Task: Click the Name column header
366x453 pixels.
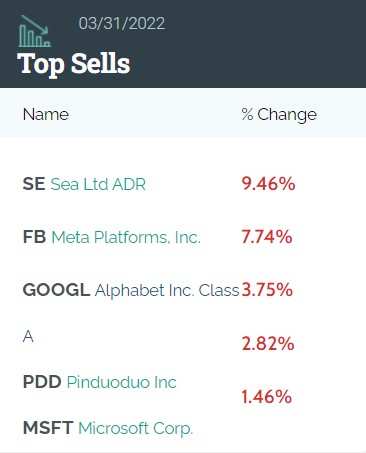Action: point(46,115)
